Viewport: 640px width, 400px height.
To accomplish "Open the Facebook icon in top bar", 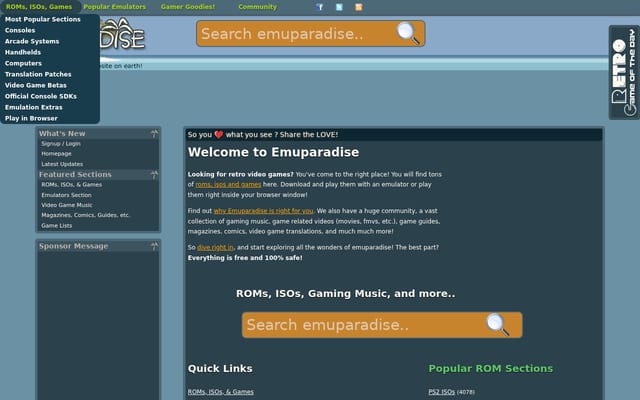I will coord(320,7).
